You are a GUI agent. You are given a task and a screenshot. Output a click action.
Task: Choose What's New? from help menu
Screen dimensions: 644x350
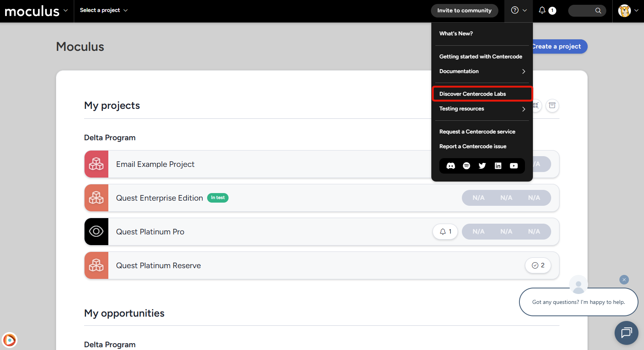pos(456,34)
